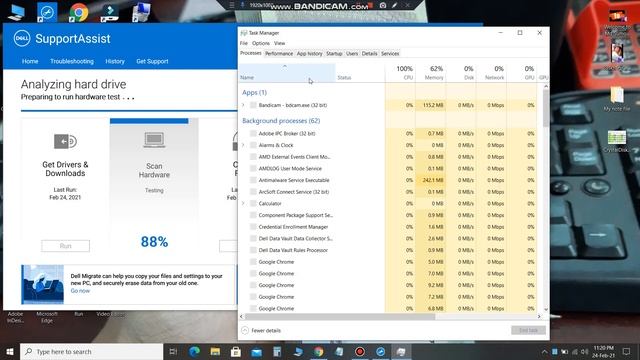Screen dimensions: 640x360
Task: Sort by Memory column header
Action: coord(431,73)
